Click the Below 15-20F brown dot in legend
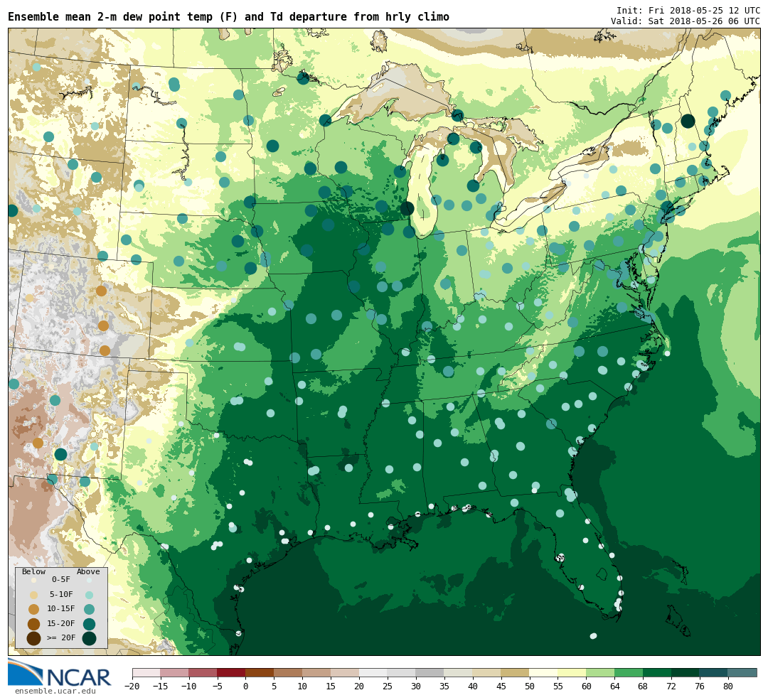This screenshot has width=768, height=700. pos(34,624)
